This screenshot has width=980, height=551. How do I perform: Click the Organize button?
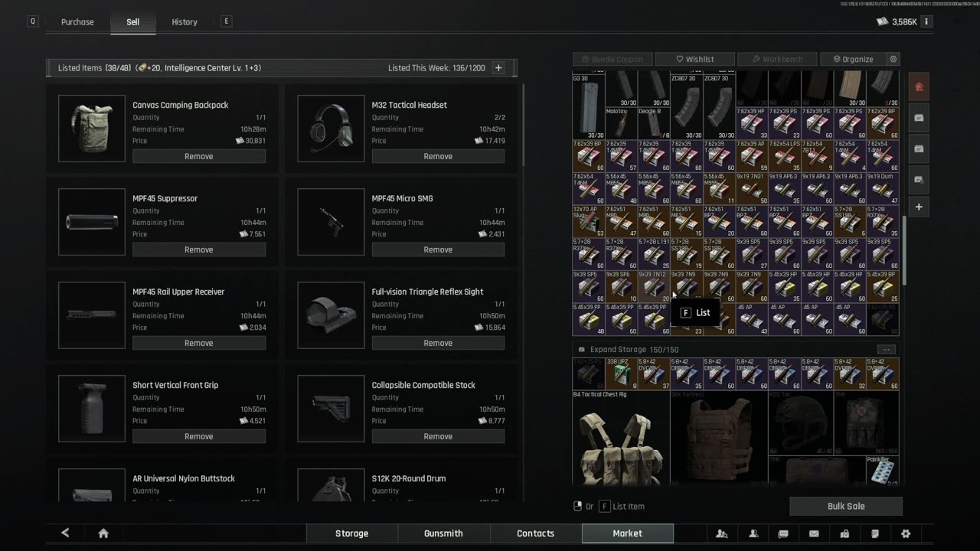click(852, 59)
